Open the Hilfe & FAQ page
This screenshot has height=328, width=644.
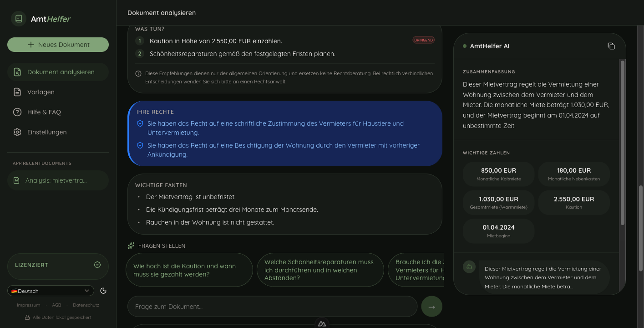44,112
